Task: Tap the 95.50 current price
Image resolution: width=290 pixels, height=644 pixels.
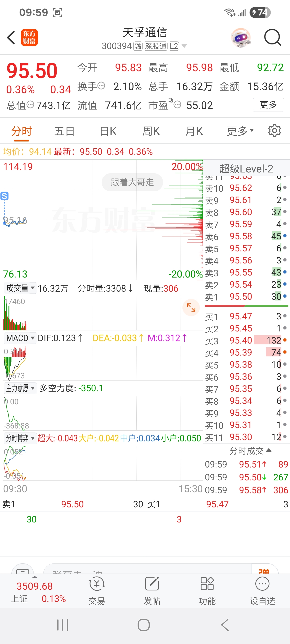Action: tap(32, 71)
